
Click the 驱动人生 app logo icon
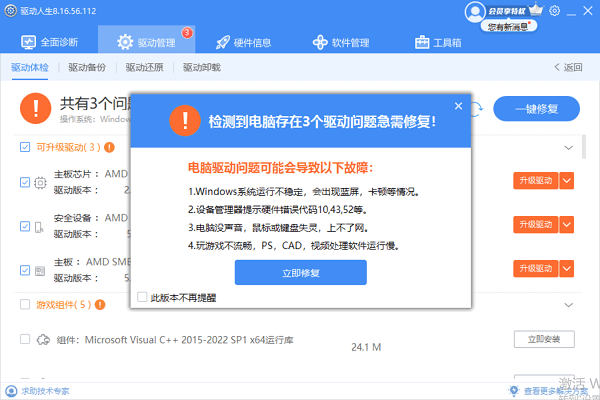coord(10,11)
